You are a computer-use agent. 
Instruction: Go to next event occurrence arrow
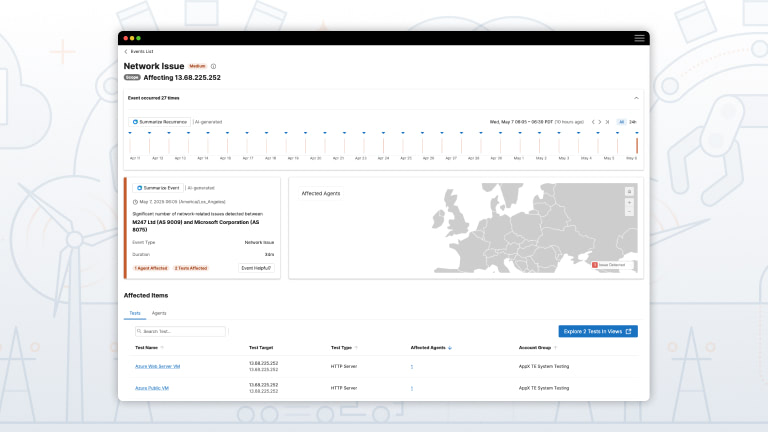point(600,122)
